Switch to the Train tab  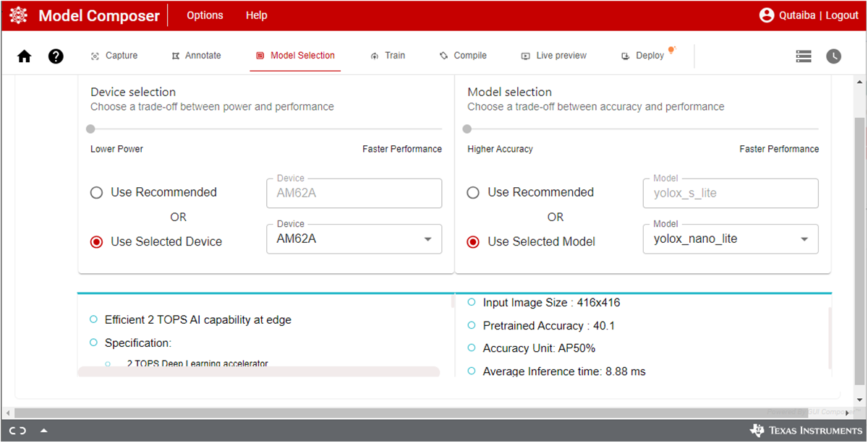click(388, 56)
